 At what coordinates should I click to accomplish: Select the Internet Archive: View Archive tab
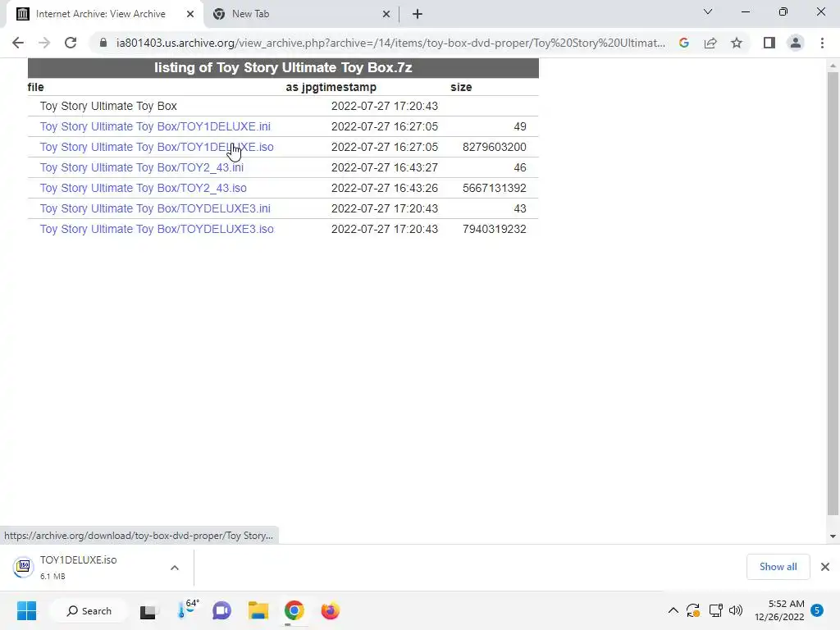104,14
